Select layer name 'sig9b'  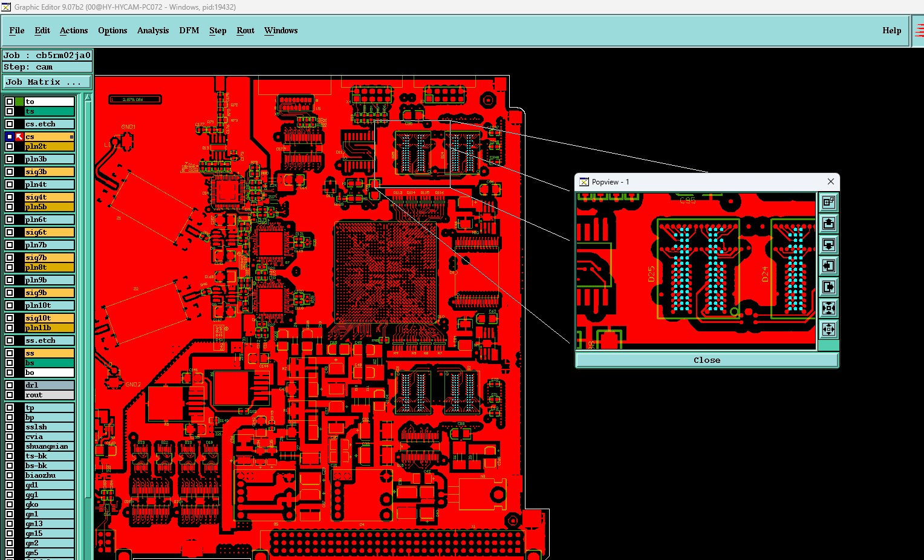[x=50, y=293]
